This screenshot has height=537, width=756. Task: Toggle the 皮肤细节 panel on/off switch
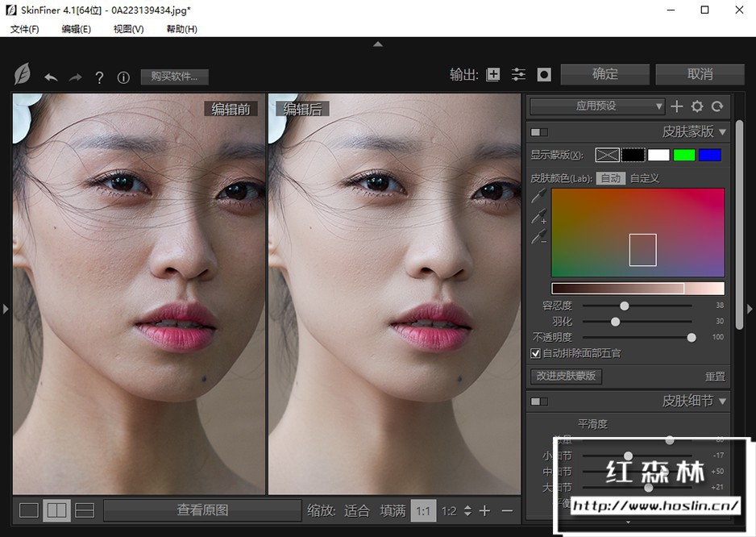click(x=538, y=402)
